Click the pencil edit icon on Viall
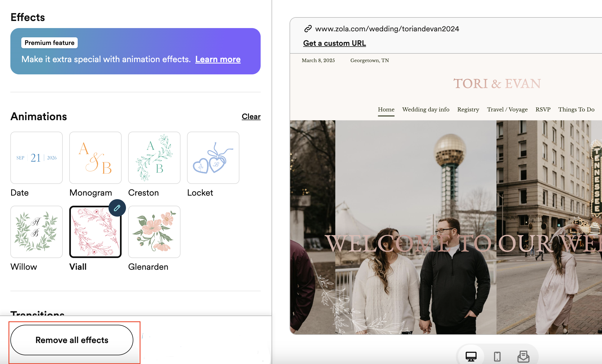602x364 pixels. tap(117, 208)
